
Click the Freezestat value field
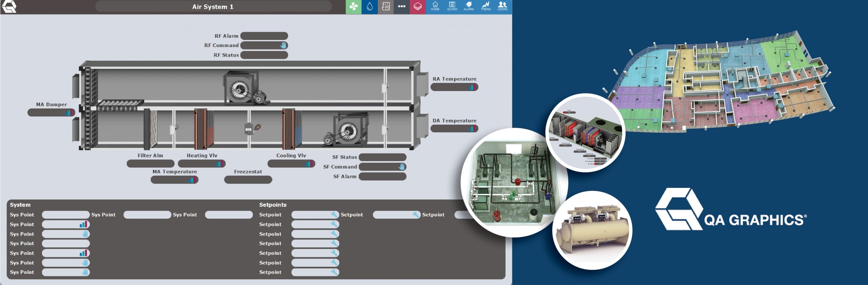tap(248, 180)
